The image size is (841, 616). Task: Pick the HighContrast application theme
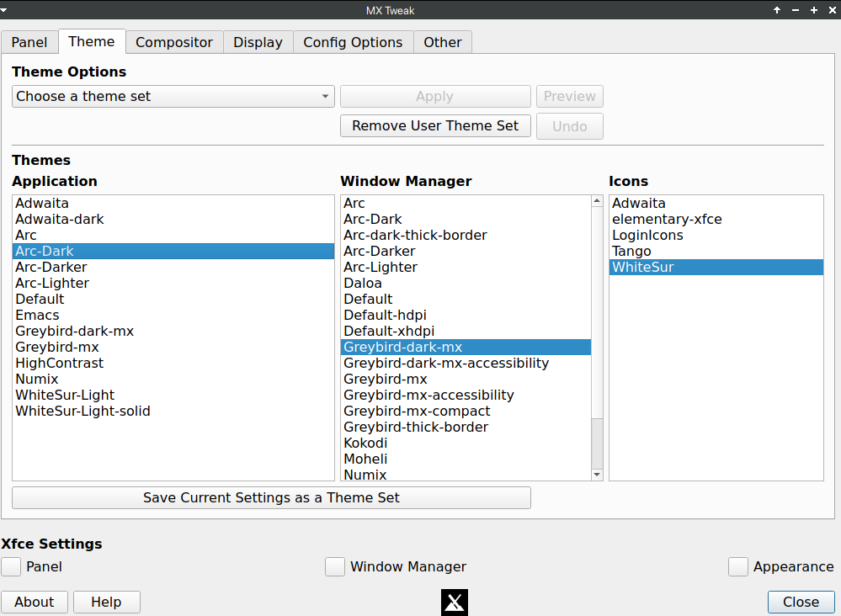[173, 363]
